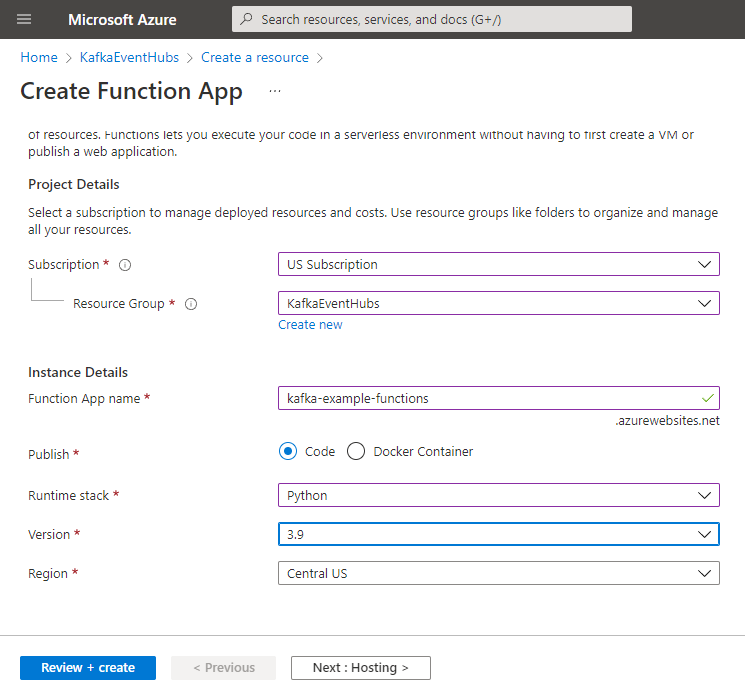Expand the Version dropdown showing 3.9
The width and height of the screenshot is (745, 695).
[x=498, y=534]
